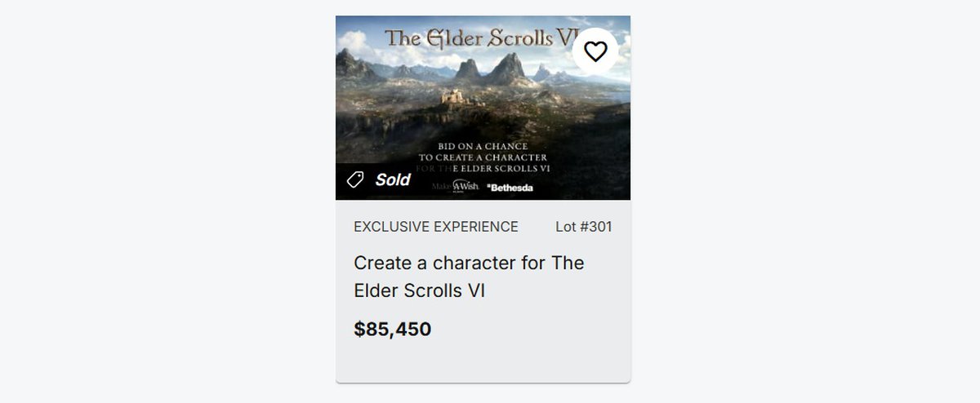Favorite the lot with the heart icon
The image size is (980, 403).
point(595,51)
